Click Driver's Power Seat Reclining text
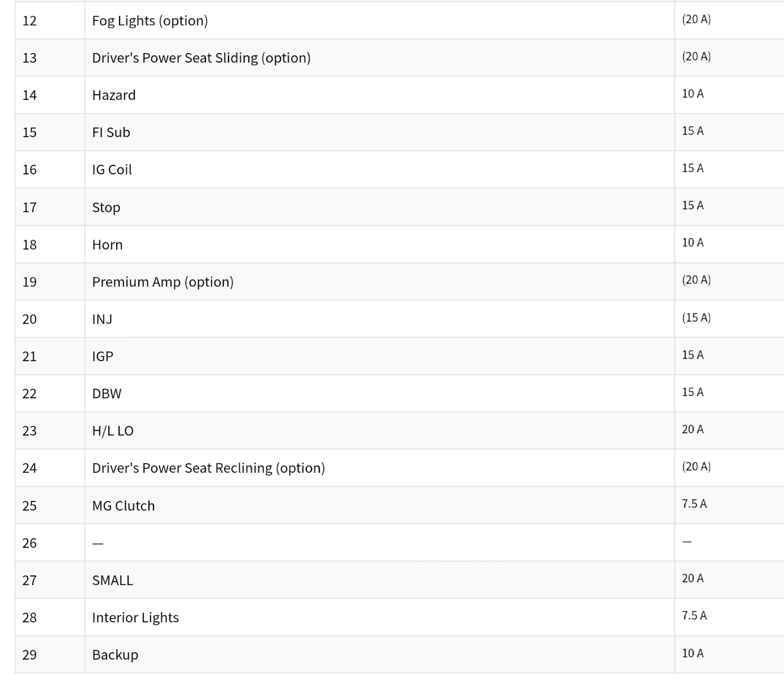 (208, 468)
